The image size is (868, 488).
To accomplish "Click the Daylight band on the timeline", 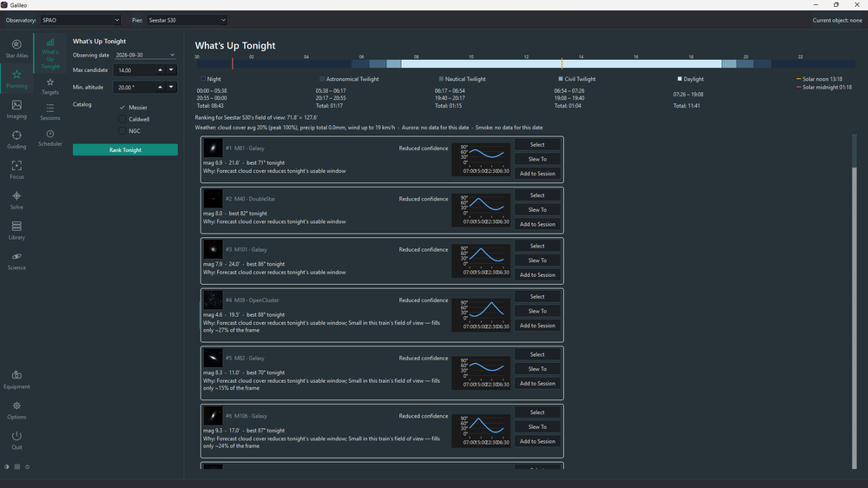I will point(562,63).
